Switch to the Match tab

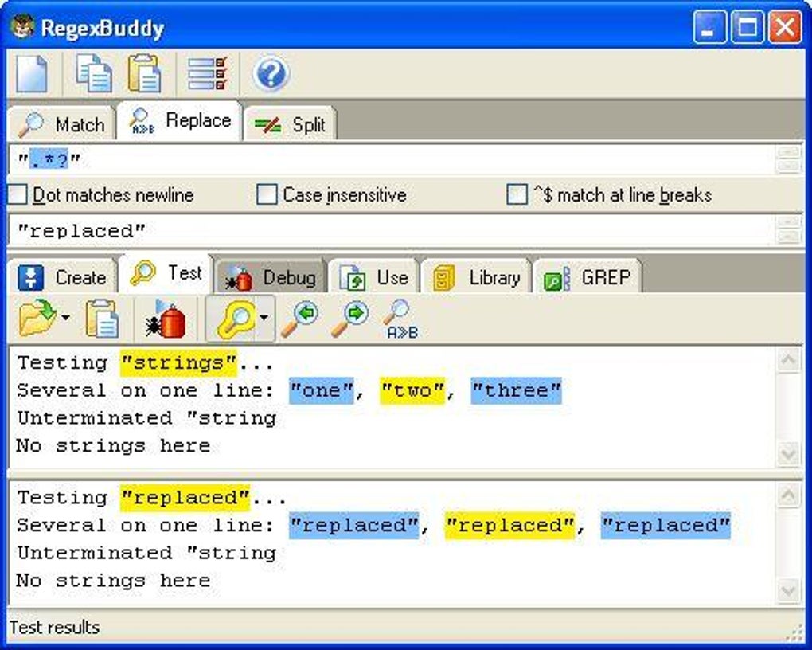[61, 124]
